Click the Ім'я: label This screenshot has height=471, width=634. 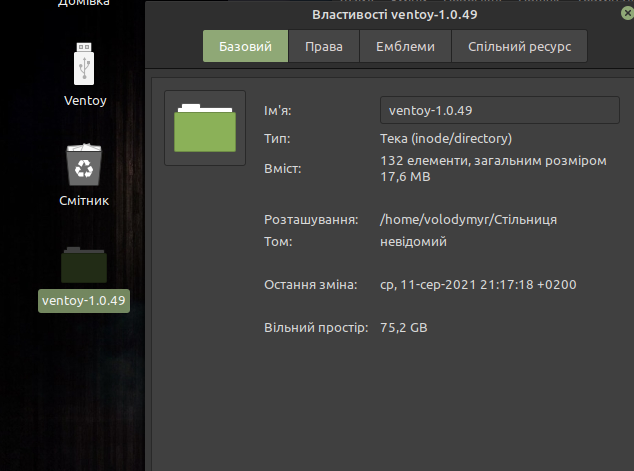(x=277, y=110)
